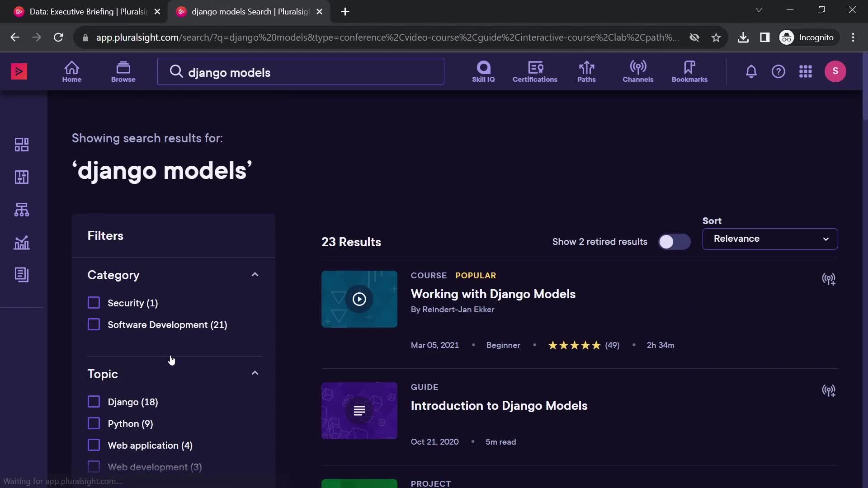Enable the Django topic filter

click(x=94, y=401)
